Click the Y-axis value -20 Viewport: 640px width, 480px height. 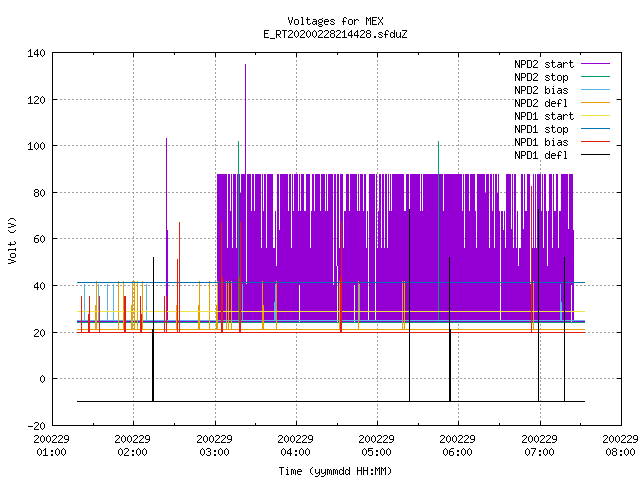36,426
